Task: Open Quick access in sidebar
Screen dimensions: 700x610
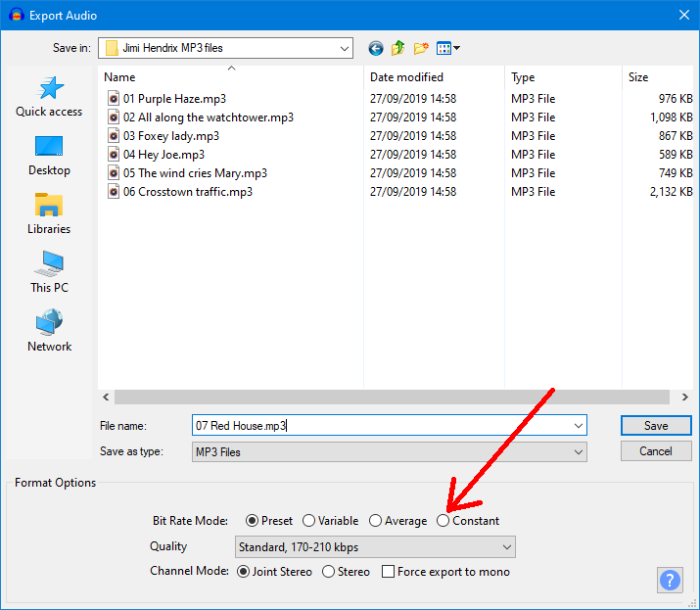Action: click(x=49, y=98)
